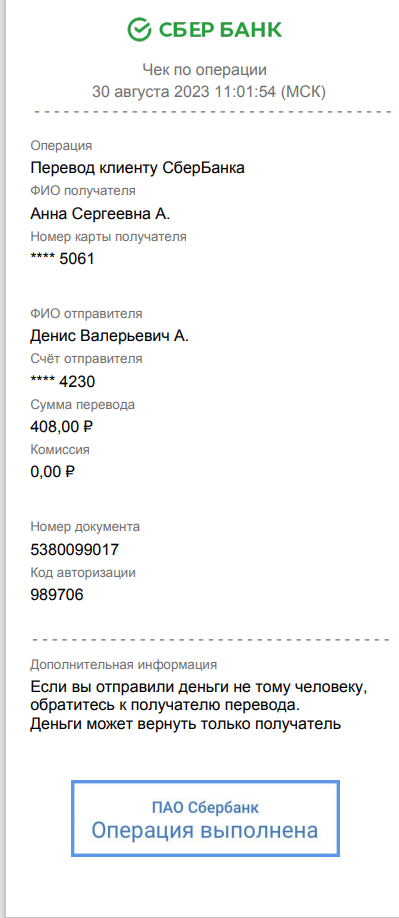This screenshot has height=918, width=399.
Task: Click the Дополнительная информация label
Action: coord(123,665)
